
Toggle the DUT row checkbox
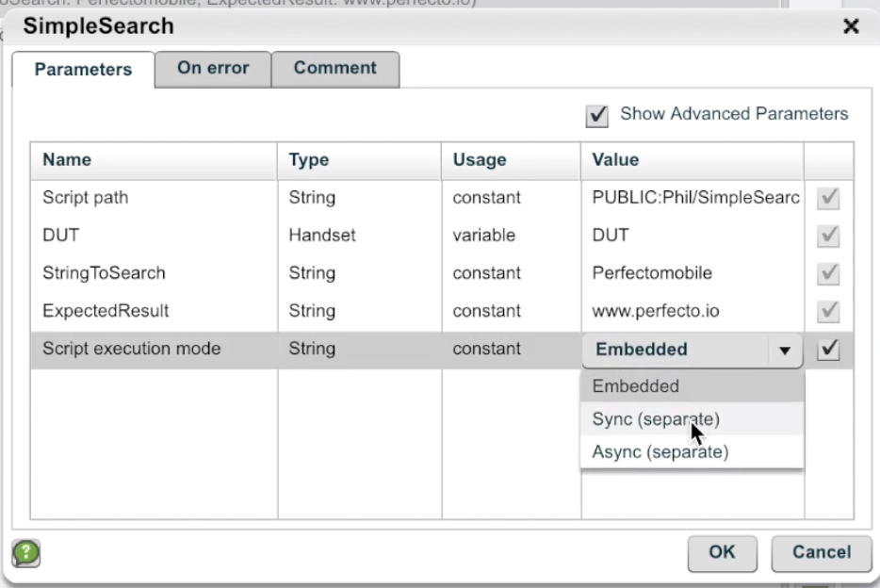pyautogui.click(x=829, y=236)
